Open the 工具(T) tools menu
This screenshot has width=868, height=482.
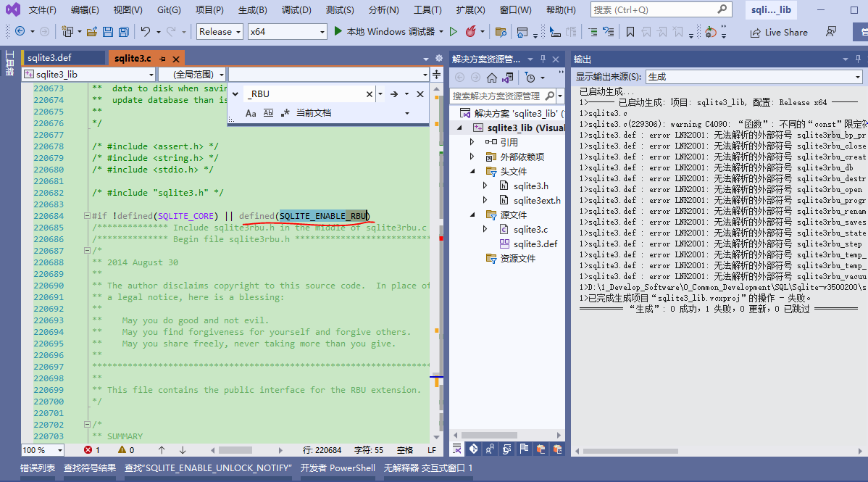[x=428, y=10]
